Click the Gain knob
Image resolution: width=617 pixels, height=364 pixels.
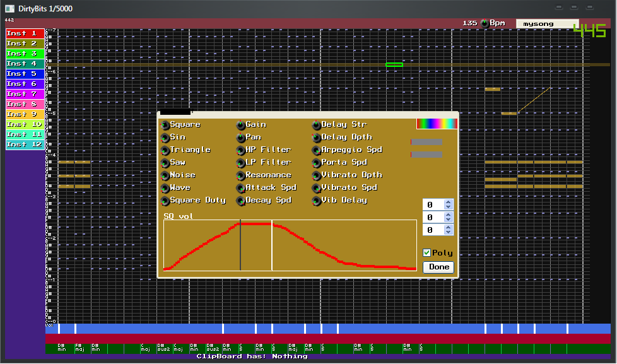pos(240,125)
